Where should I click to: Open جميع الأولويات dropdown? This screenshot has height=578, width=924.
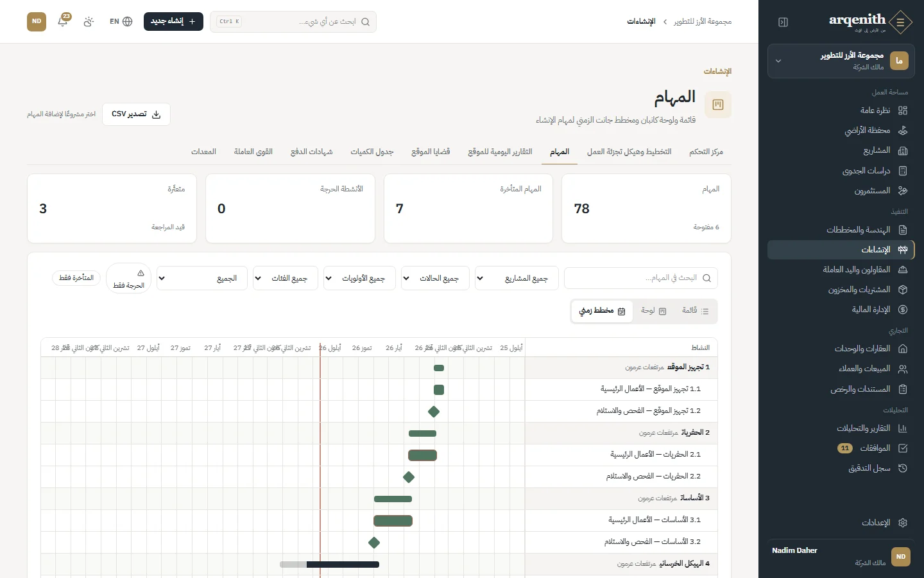tap(359, 278)
